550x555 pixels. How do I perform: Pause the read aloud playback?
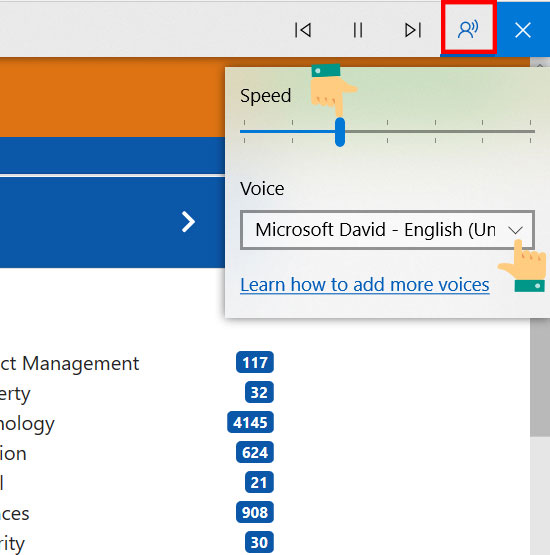(358, 30)
